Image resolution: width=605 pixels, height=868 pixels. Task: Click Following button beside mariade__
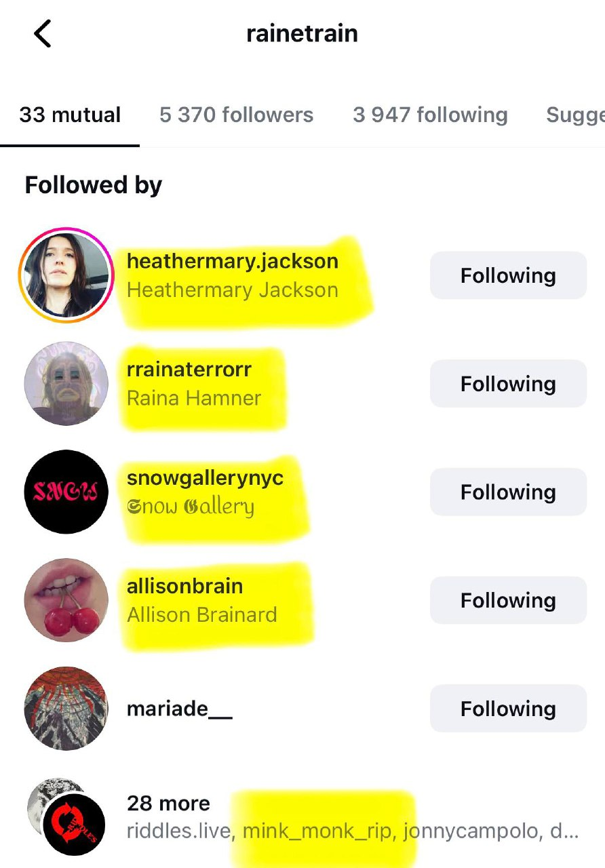508,709
